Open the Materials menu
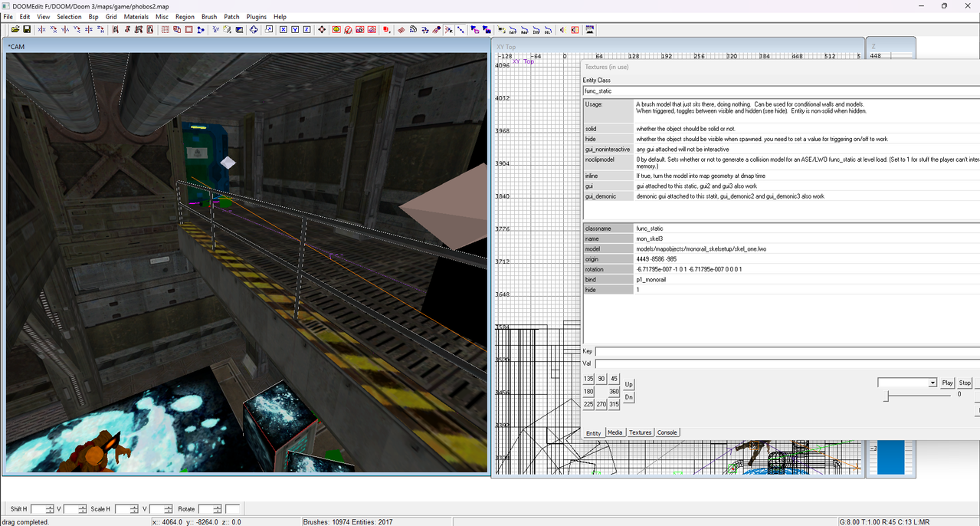The width and height of the screenshot is (980, 526). click(136, 17)
